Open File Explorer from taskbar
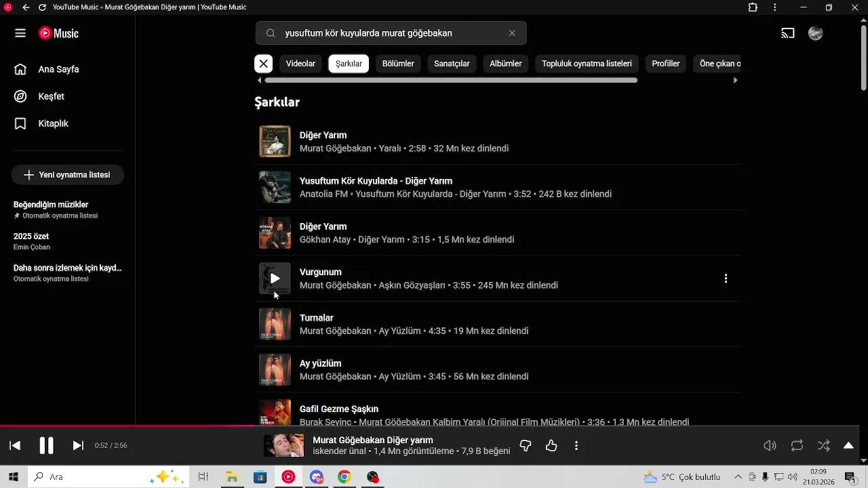Viewport: 868px width, 488px height. (232, 477)
